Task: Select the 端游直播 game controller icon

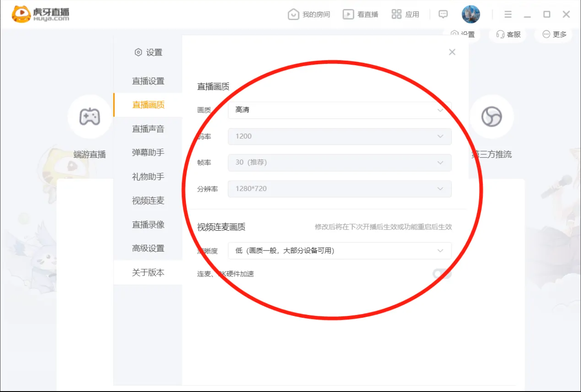Action: [89, 117]
